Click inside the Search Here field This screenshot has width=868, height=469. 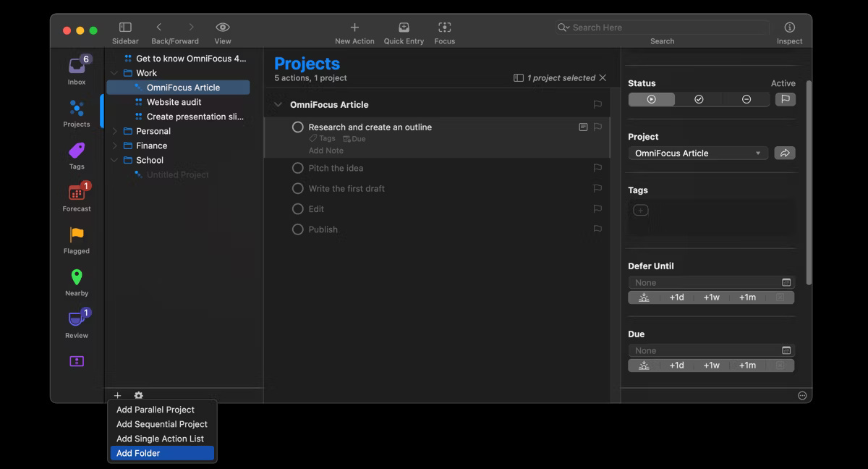[662, 27]
